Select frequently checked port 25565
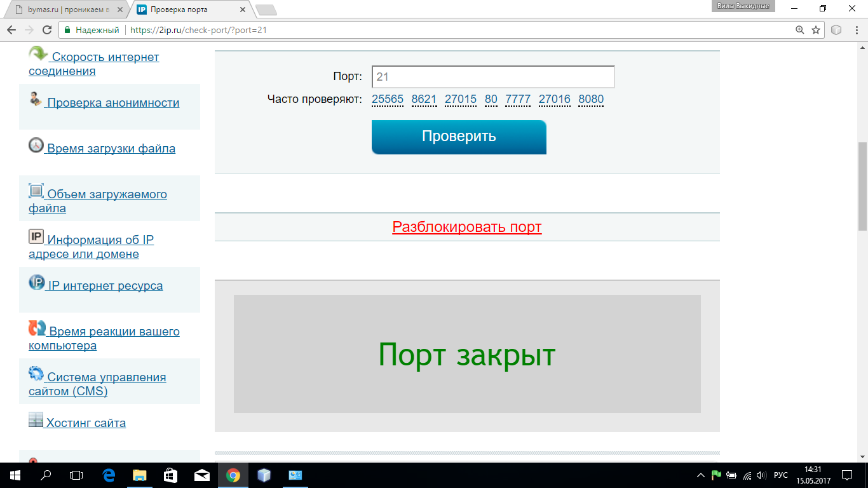The height and width of the screenshot is (488, 868). pyautogui.click(x=388, y=99)
